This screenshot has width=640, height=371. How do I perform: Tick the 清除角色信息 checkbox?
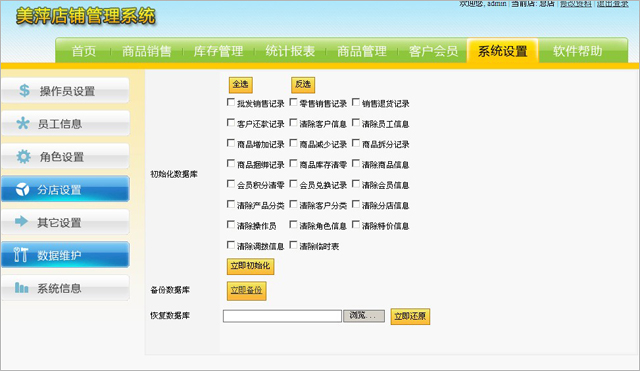point(293,224)
